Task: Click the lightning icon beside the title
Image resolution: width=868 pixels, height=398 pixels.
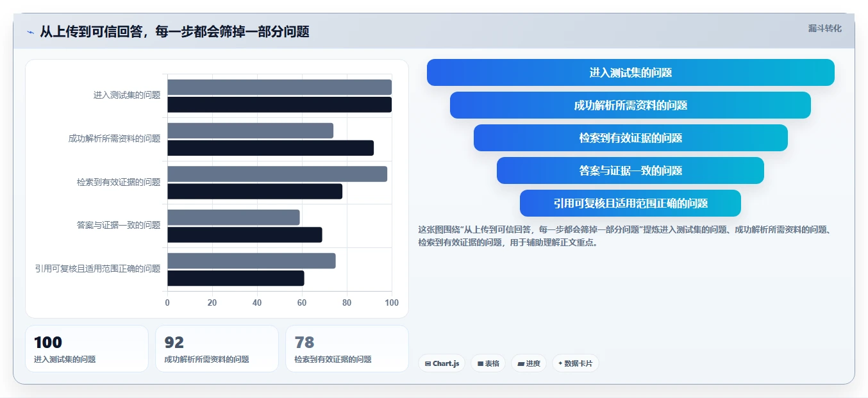Action: coord(30,32)
